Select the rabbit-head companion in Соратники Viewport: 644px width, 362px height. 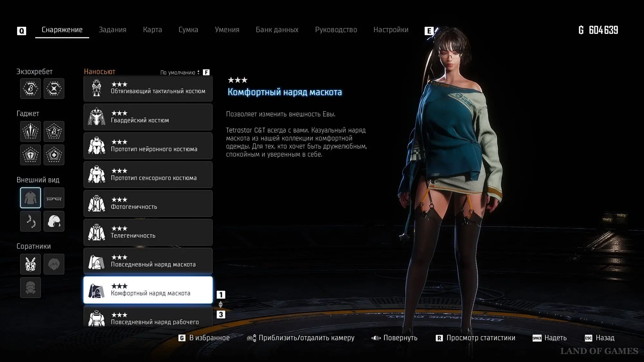point(31,264)
